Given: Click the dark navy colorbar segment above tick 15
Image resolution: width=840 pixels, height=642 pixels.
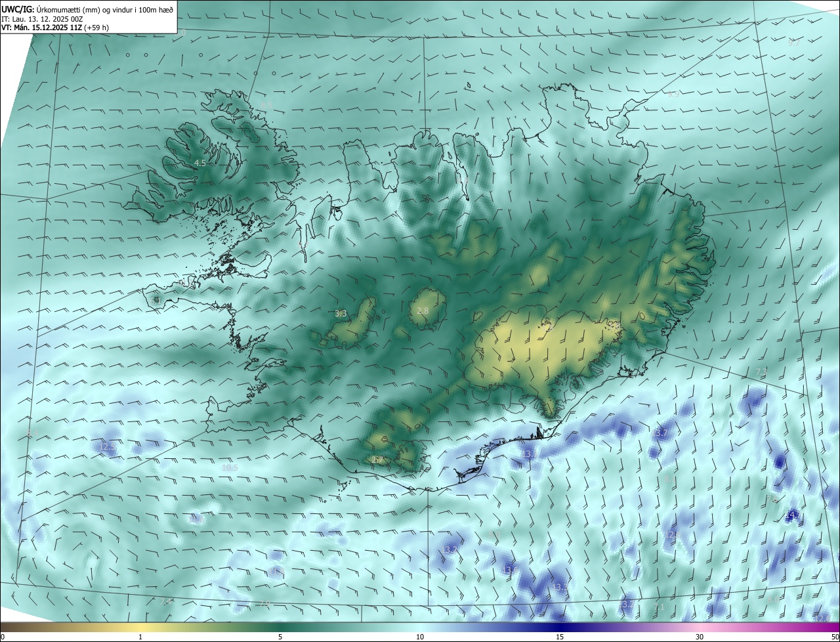Looking at the screenshot, I should [x=560, y=627].
